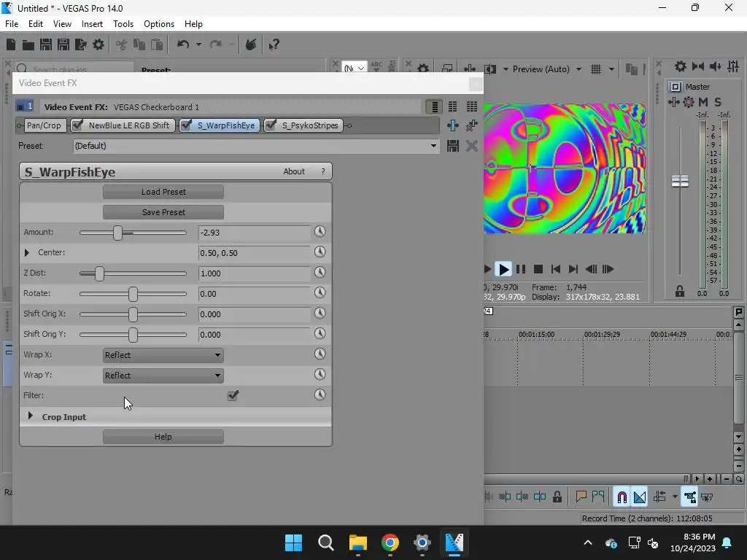The height and width of the screenshot is (560, 747).
Task: Open File Explorer from the taskbar
Action: [357, 542]
